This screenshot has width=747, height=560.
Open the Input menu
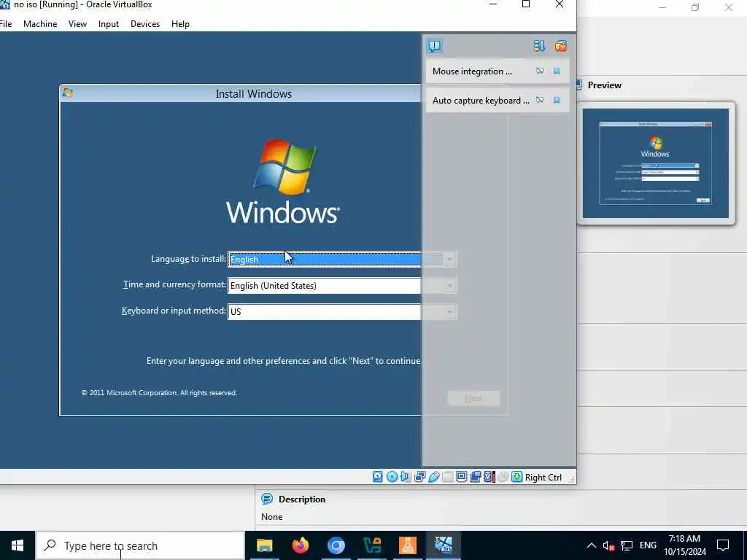click(109, 24)
